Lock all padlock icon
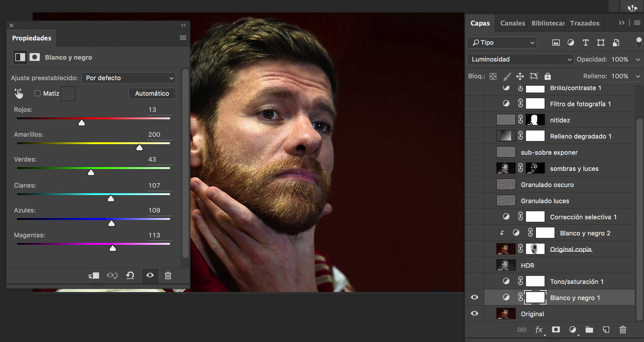 click(x=548, y=76)
